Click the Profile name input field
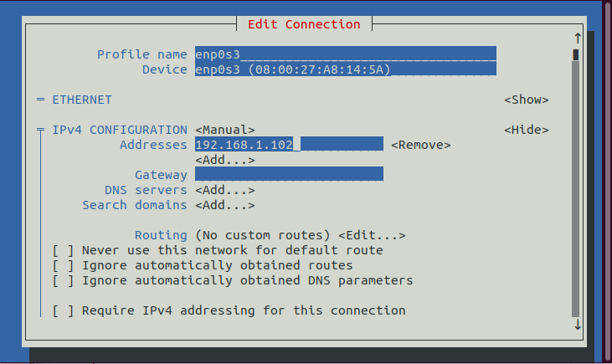Viewport: 612px width, 364px height. [345, 54]
